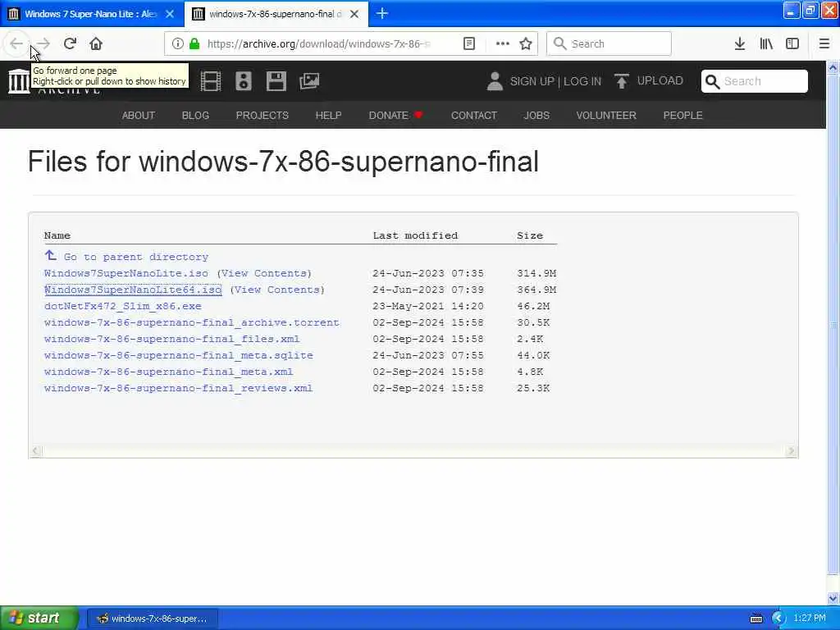Toggle Reader View icon in address bar
This screenshot has height=630, width=840.
point(468,44)
